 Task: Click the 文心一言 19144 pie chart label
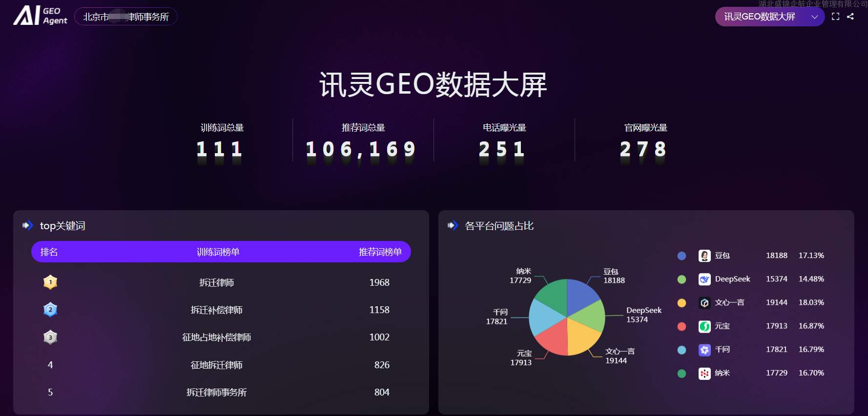[x=620, y=356]
